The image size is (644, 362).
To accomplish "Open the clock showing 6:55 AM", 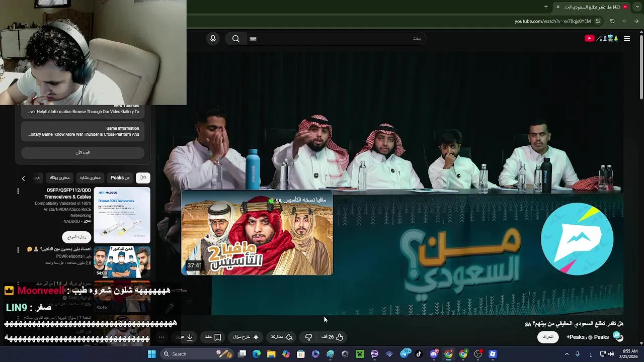I will tap(629, 354).
